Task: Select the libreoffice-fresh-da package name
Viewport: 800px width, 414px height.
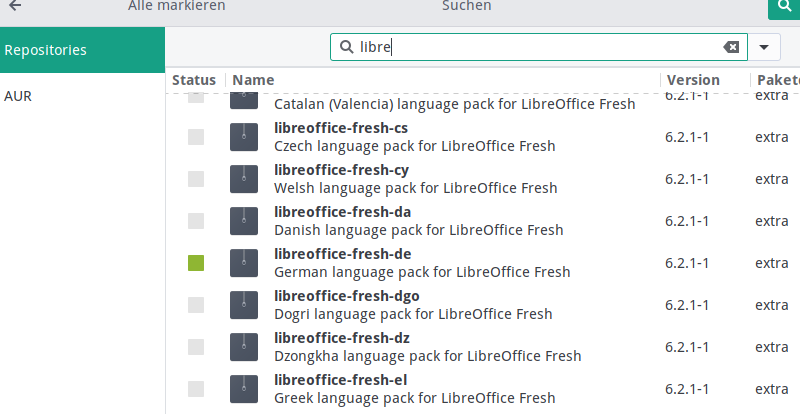Action: tap(342, 212)
